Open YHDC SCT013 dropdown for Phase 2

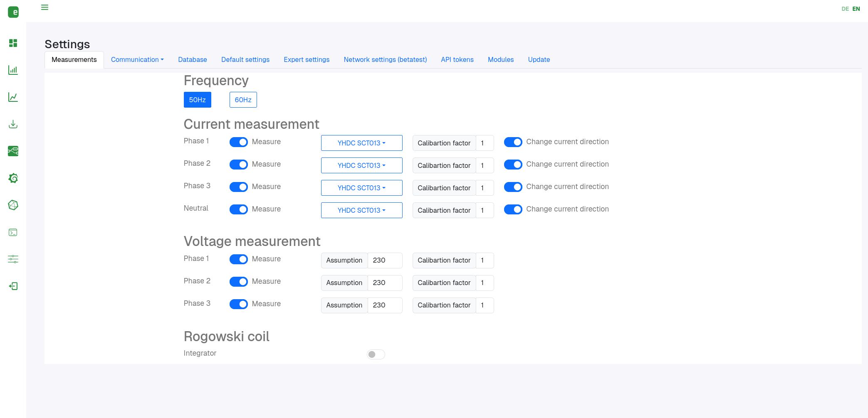pos(362,165)
